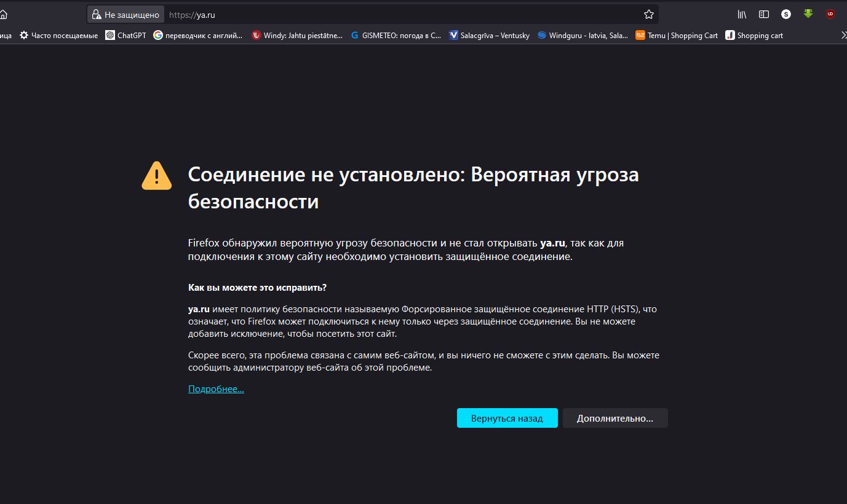Open the 'переводчик с англий...' bookmark
The image size is (847, 504).
pos(198,35)
